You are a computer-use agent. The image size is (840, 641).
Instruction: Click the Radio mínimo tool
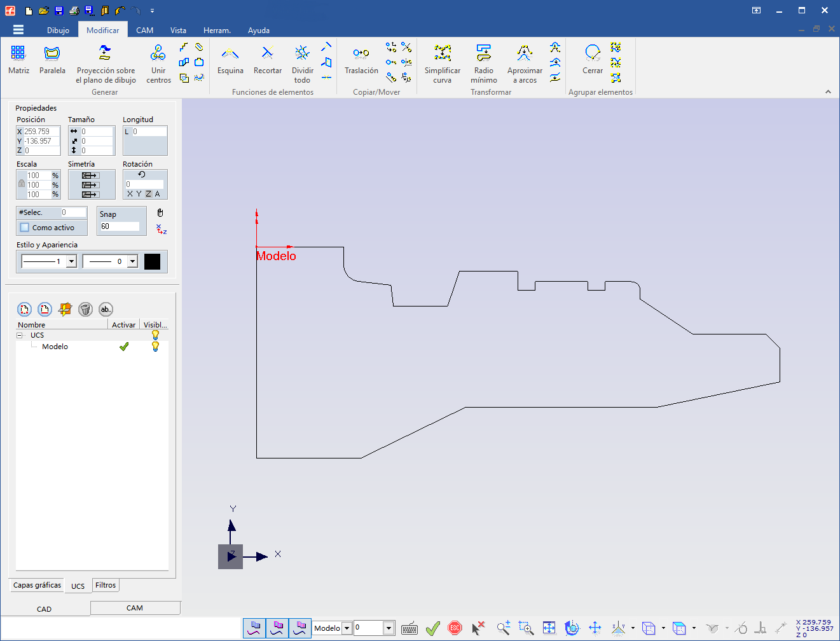pos(484,53)
